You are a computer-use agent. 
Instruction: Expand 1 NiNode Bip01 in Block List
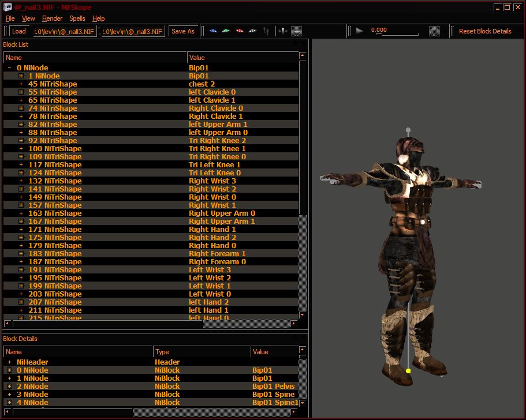coord(21,76)
